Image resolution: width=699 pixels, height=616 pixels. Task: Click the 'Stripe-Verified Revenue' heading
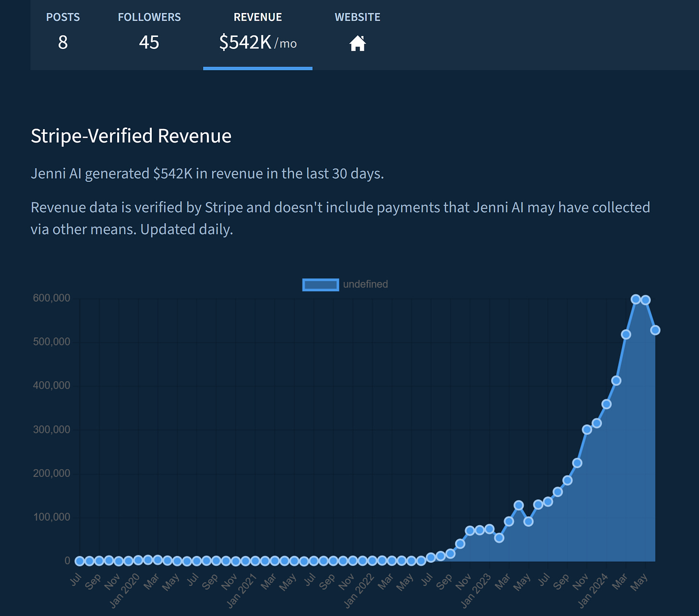click(131, 136)
